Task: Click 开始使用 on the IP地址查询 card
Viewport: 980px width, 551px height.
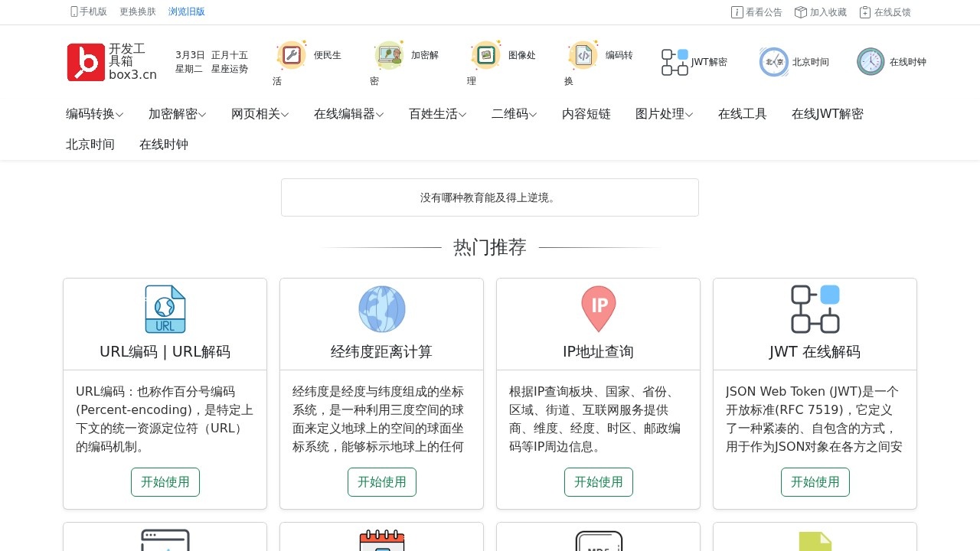Action: 598,482
